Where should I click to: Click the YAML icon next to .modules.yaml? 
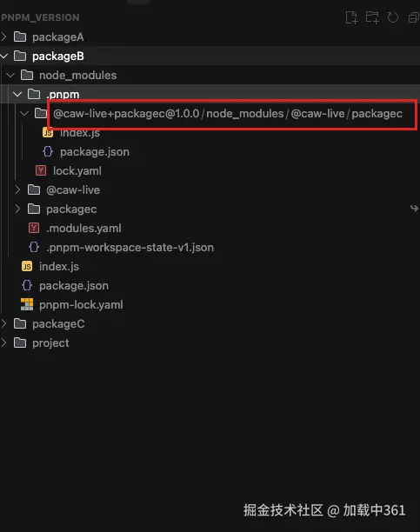click(x=34, y=228)
